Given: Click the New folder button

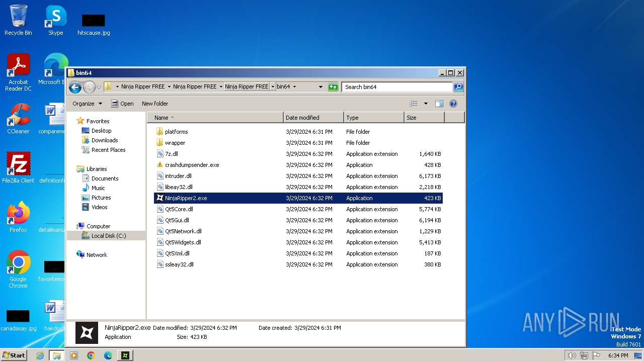Looking at the screenshot, I should pos(155,104).
